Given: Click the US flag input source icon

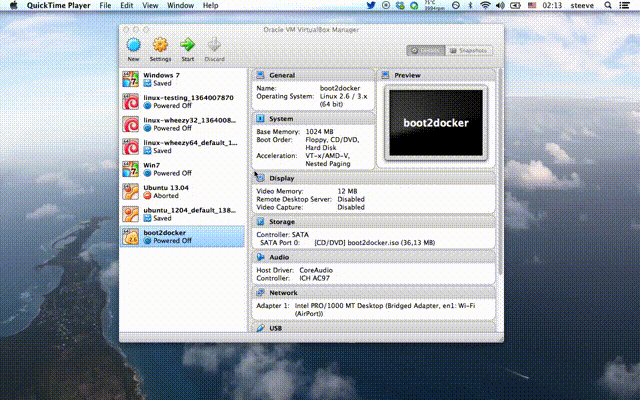Looking at the screenshot, I should [x=532, y=5].
